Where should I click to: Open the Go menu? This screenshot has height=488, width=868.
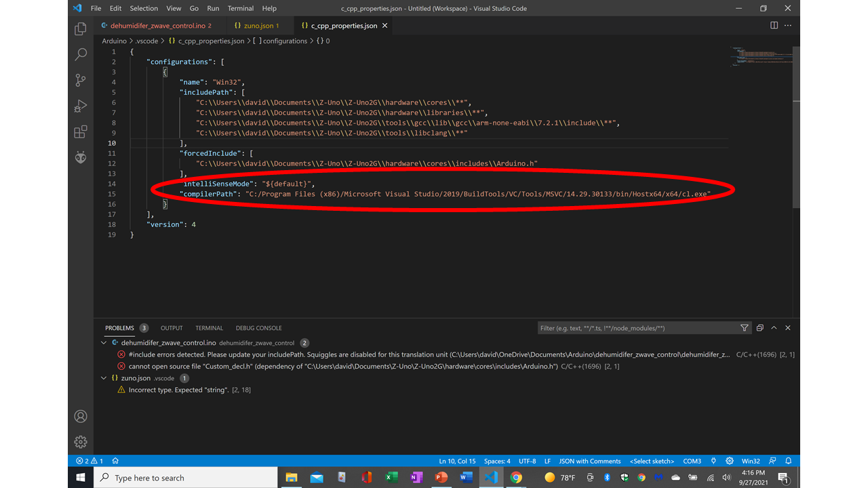tap(195, 8)
